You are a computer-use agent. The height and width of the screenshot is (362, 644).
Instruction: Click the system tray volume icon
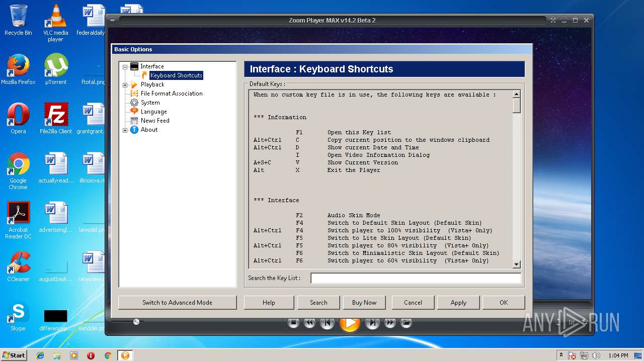point(596,355)
